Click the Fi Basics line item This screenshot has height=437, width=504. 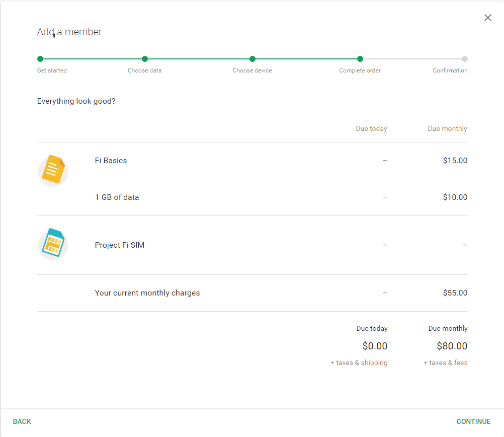111,161
